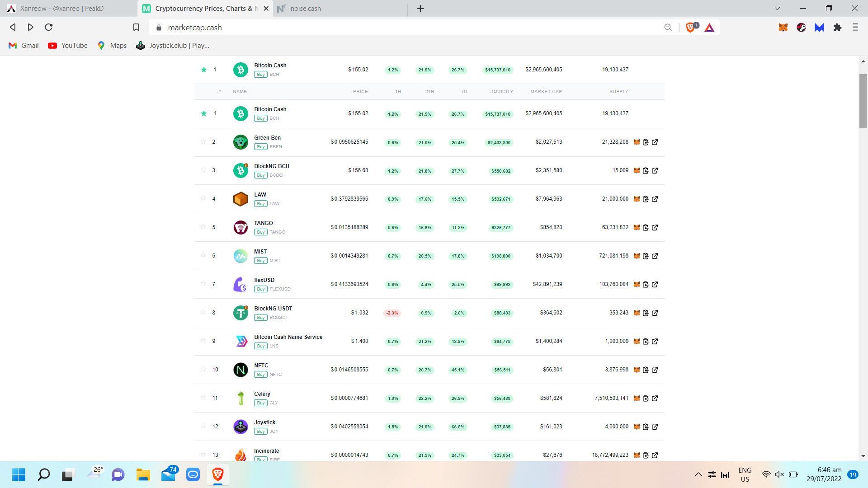Open the MetaMask browser extension
Image resolution: width=868 pixels, height=488 pixels.
[783, 28]
